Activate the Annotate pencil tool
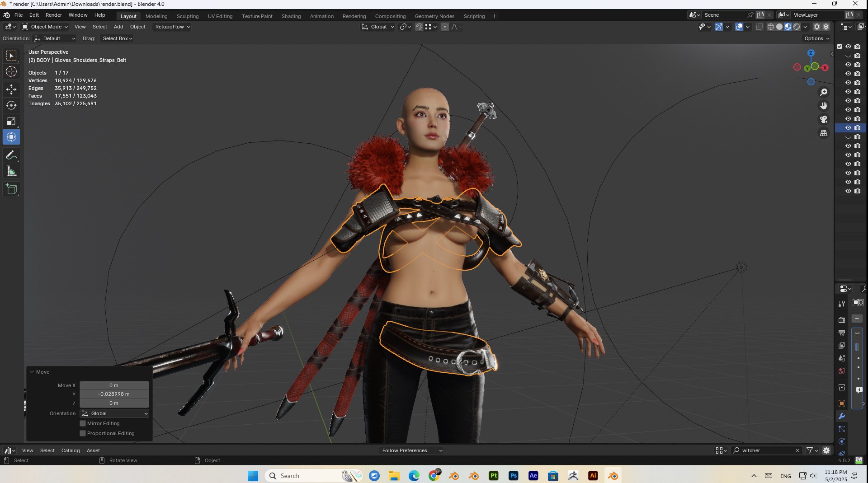The width and height of the screenshot is (868, 483). [11, 155]
